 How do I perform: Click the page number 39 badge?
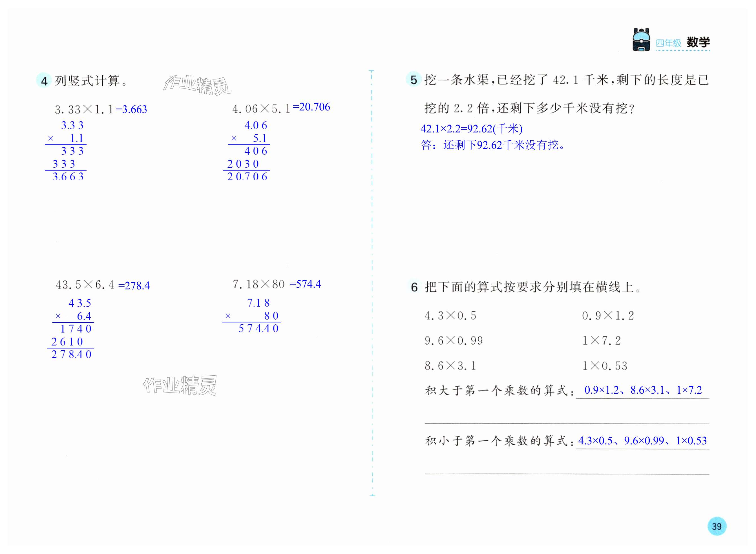717,526
